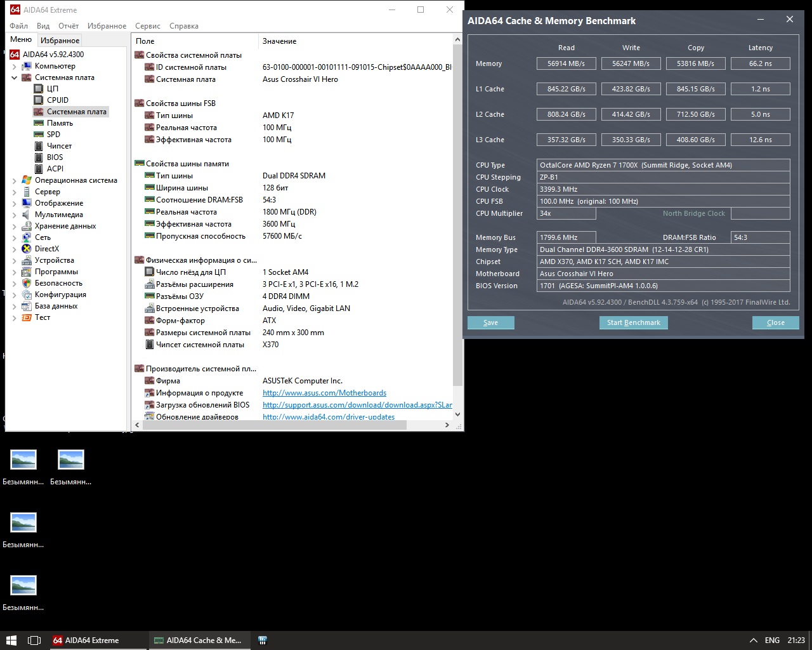Select the Конфигурация icon
Screen dimensions: 812x650
[x=27, y=295]
